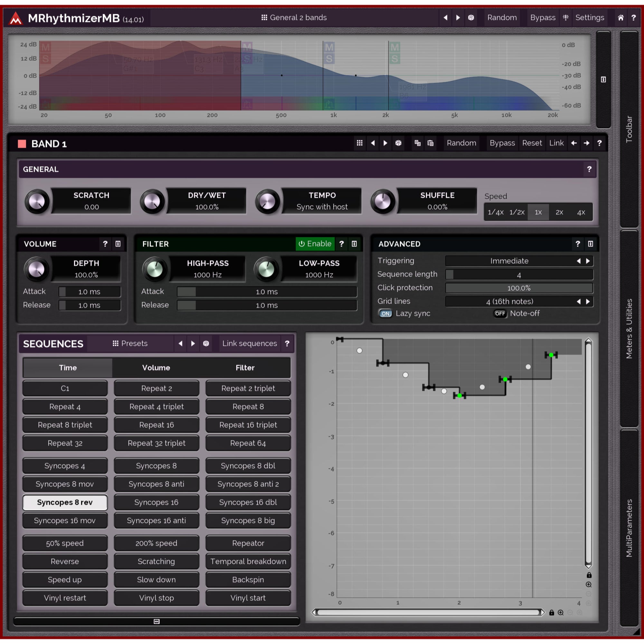Select Repeat 16 triplet sequence
Image resolution: width=644 pixels, height=644 pixels.
248,425
